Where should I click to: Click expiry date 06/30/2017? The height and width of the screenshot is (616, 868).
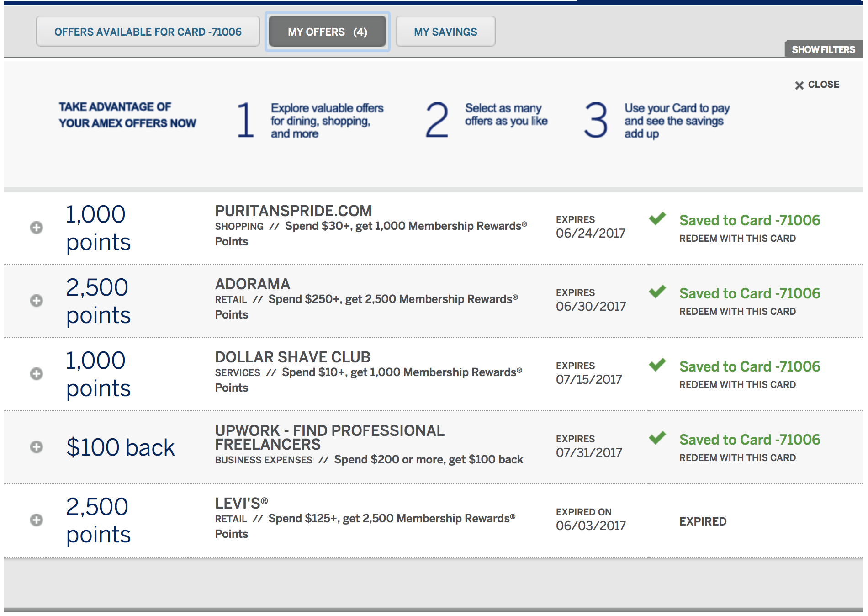coord(591,306)
